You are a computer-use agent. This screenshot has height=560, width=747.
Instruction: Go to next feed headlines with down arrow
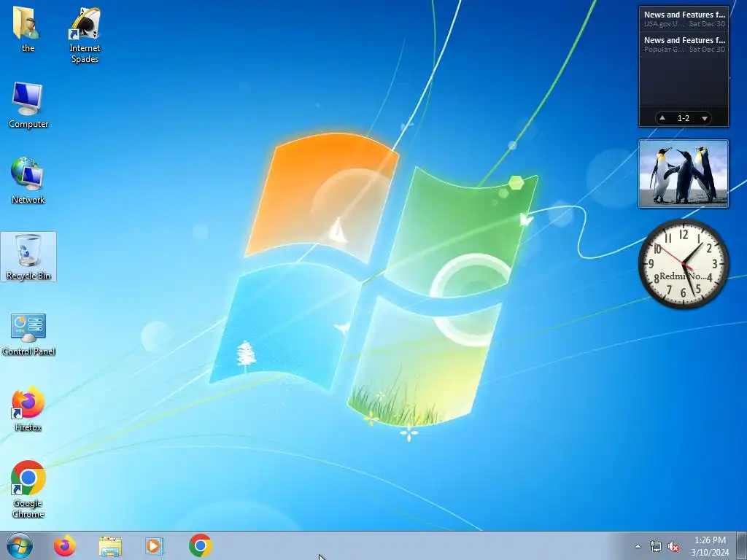(705, 118)
